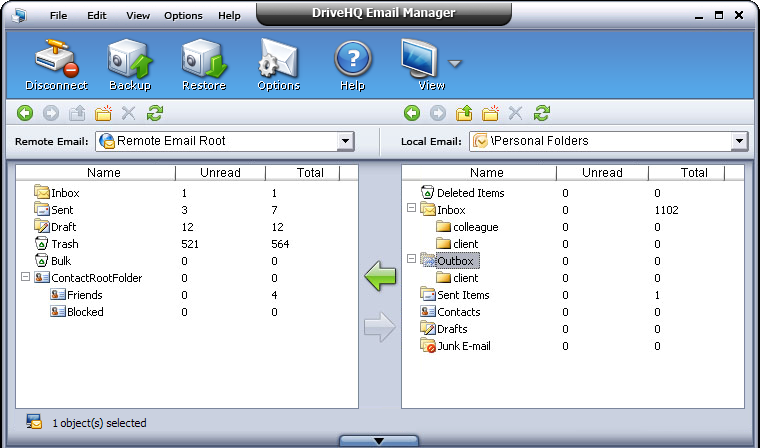Sort remote list by Unread column header
The height and width of the screenshot is (448, 760).
pyautogui.click(x=219, y=173)
